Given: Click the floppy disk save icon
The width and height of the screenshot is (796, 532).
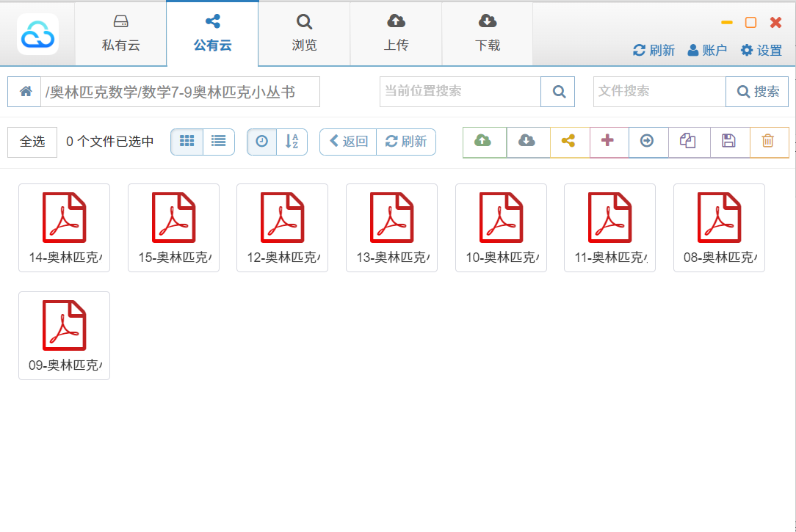Looking at the screenshot, I should (x=728, y=142).
